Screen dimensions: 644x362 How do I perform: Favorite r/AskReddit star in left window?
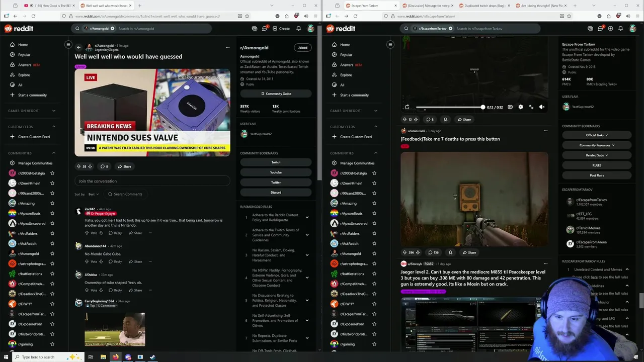52,243
